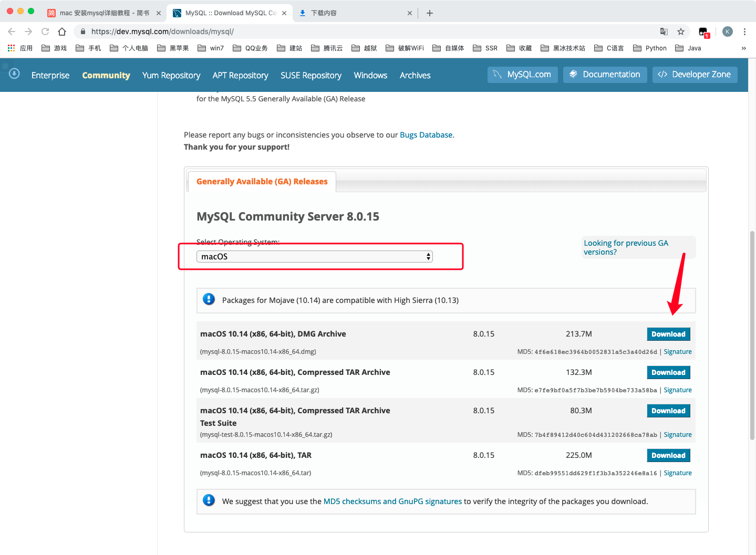This screenshot has height=555, width=756.
Task: Open the Archives menu item
Action: click(415, 75)
